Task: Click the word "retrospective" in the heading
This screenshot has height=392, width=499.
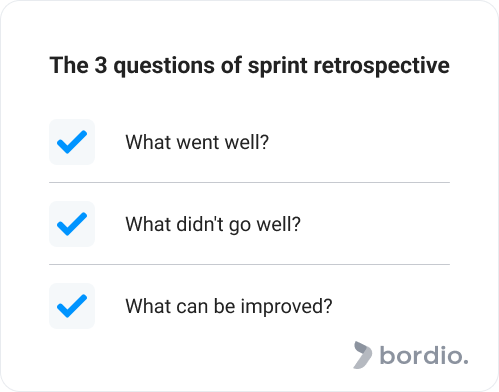Action: (x=382, y=65)
